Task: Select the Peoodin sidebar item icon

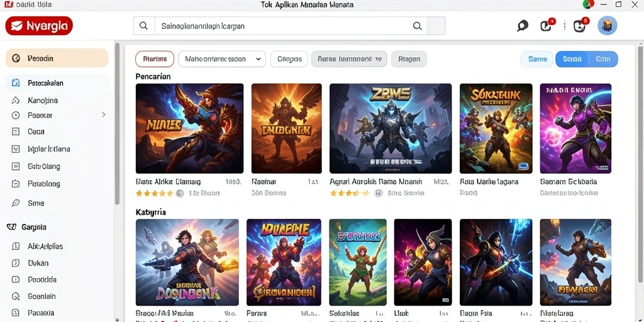Action: tap(16, 58)
